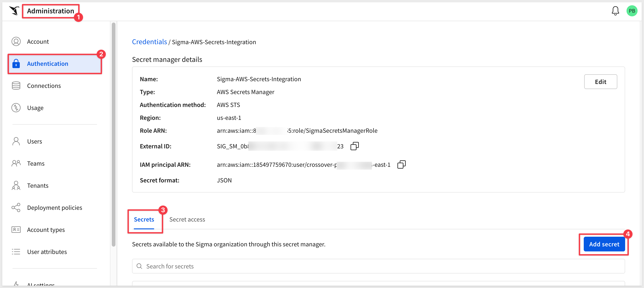Click the Teams people icon
Viewport: 644px width, 288px height.
(16, 163)
